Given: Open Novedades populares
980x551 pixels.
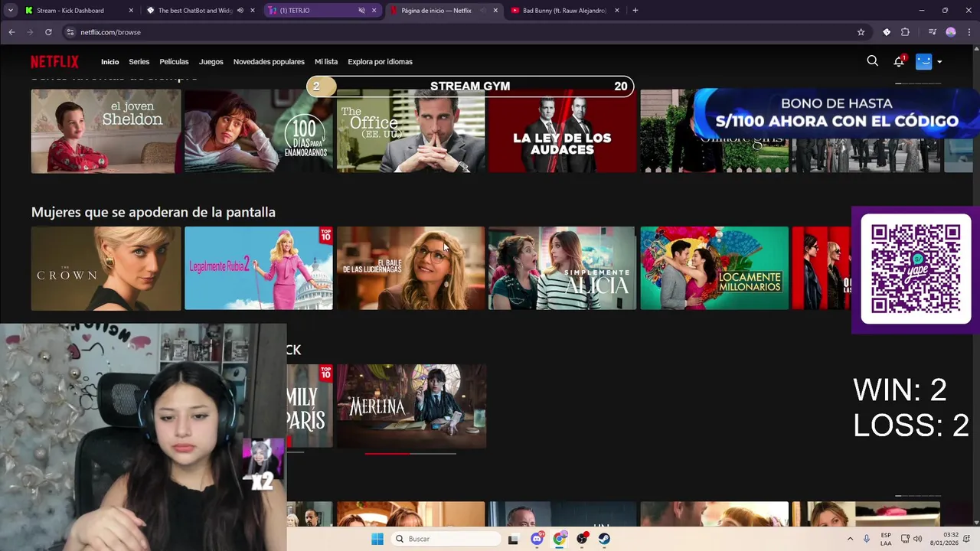Looking at the screenshot, I should point(269,62).
